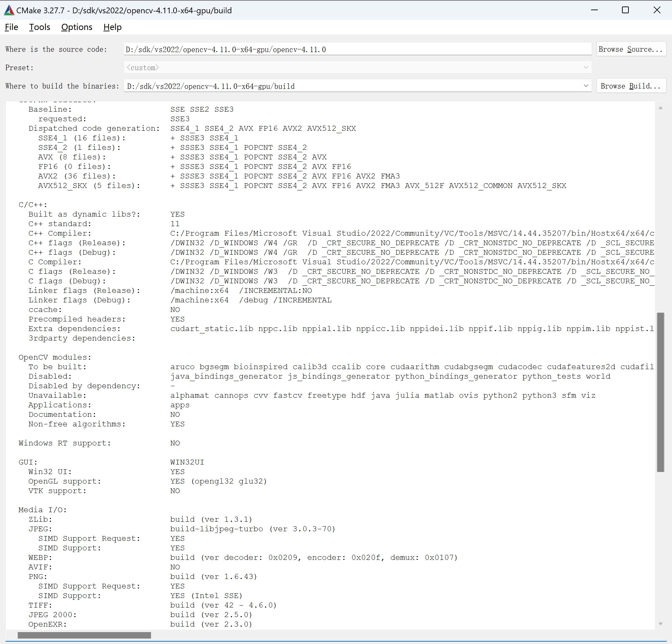Click the vertical scrollbar thumb

660,391
